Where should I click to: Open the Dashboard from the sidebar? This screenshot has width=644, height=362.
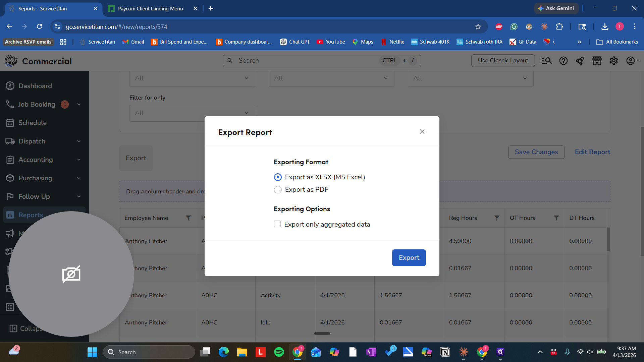click(35, 86)
